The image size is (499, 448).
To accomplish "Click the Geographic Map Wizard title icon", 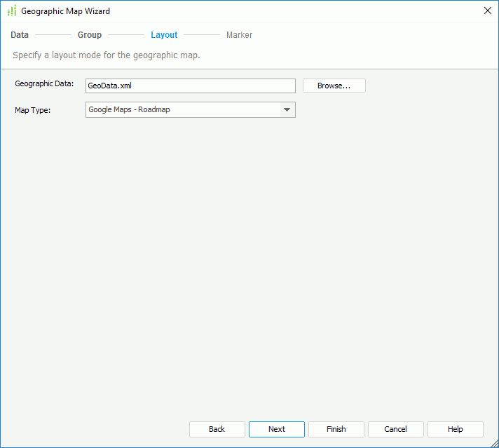I will [12, 11].
